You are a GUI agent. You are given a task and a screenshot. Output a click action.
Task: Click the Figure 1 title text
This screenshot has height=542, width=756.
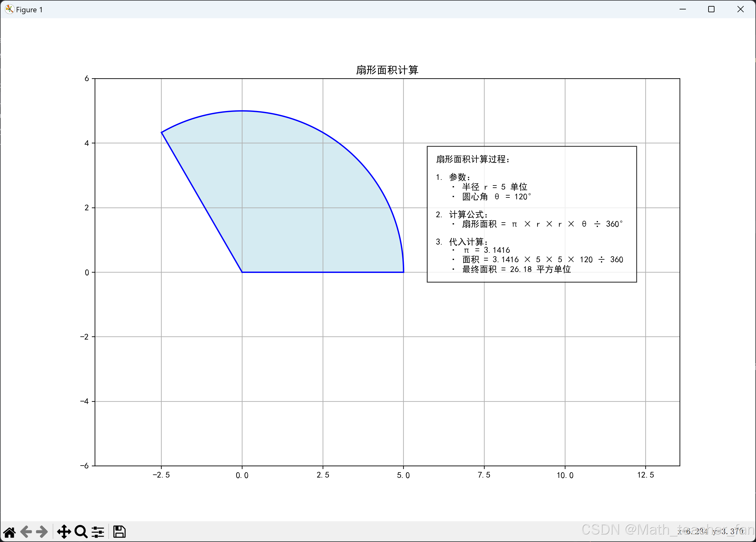click(x=29, y=10)
